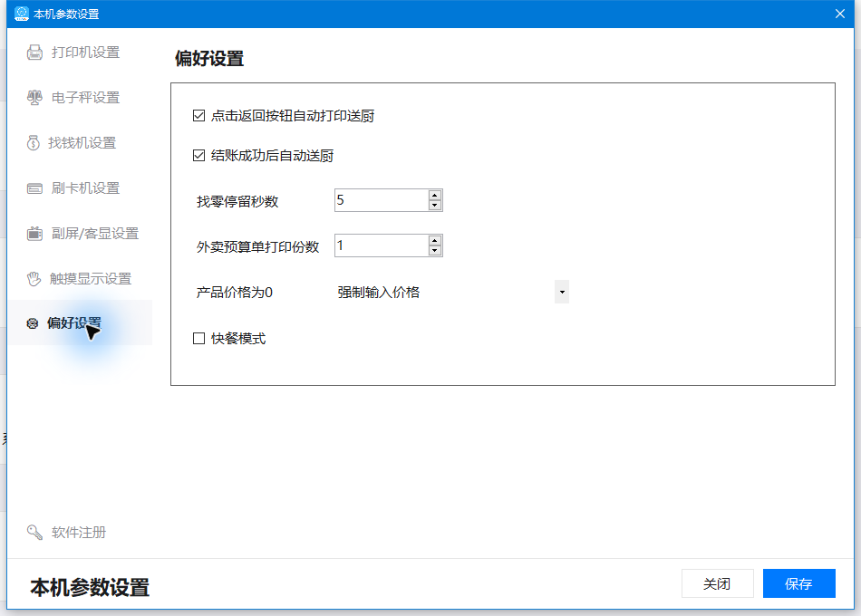This screenshot has width=861, height=616.
Task: Click the change machine money-bag icon
Action: [34, 143]
